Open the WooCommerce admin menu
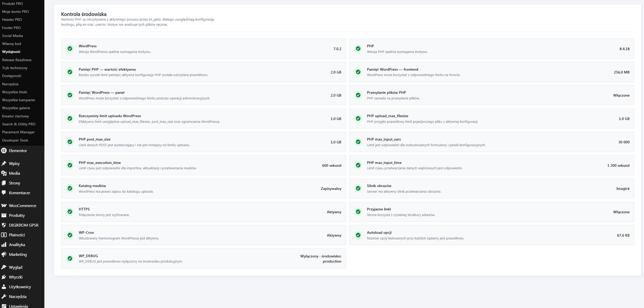The width and height of the screenshot is (644, 308). point(22,206)
